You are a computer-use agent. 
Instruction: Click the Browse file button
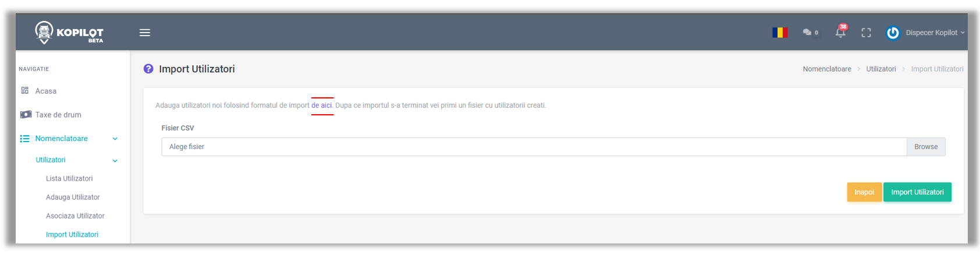(x=925, y=147)
